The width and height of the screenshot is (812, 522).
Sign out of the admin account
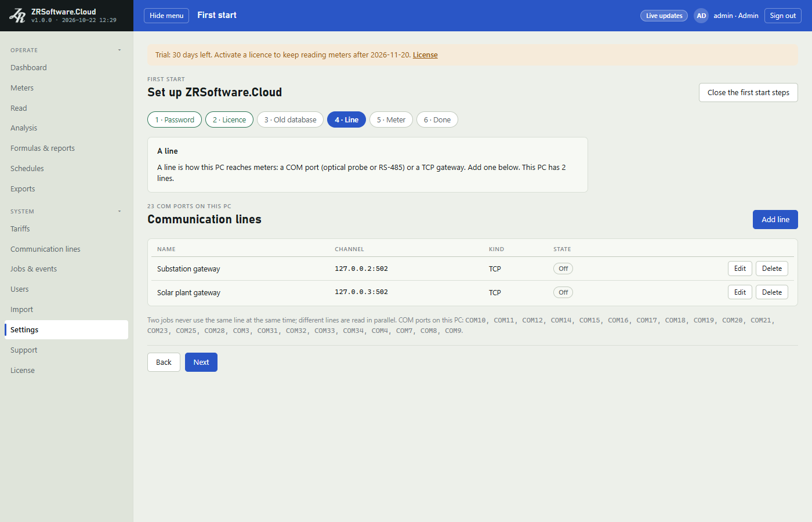tap(783, 16)
